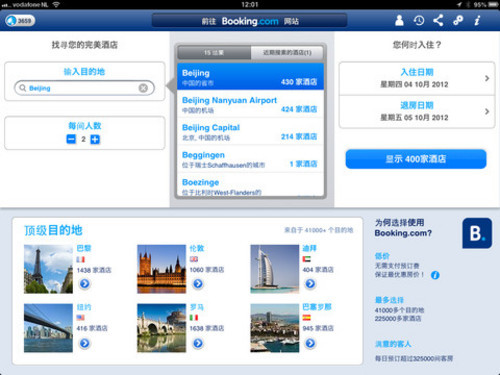Open the New York bridge thumbnail
The height and width of the screenshot is (375, 500).
point(48,328)
